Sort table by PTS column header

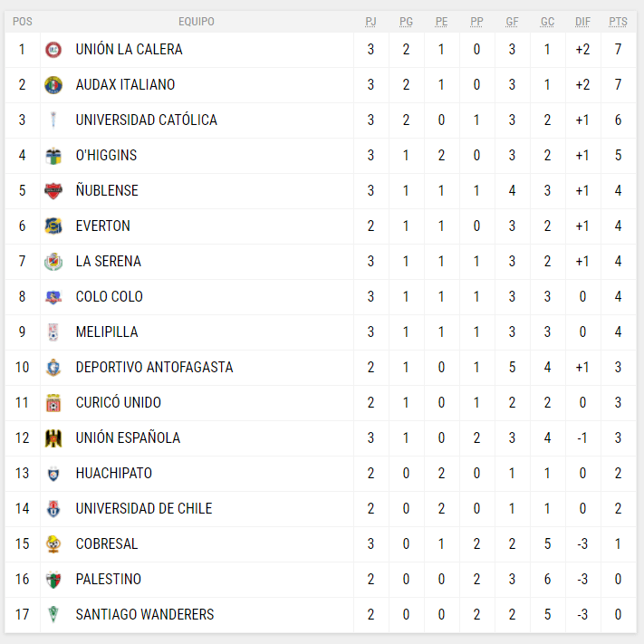coord(618,22)
